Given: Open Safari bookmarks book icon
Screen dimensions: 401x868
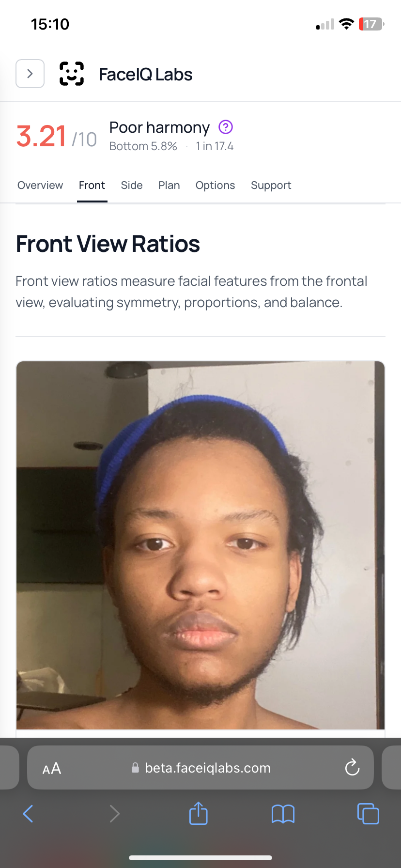Looking at the screenshot, I should click(x=283, y=814).
